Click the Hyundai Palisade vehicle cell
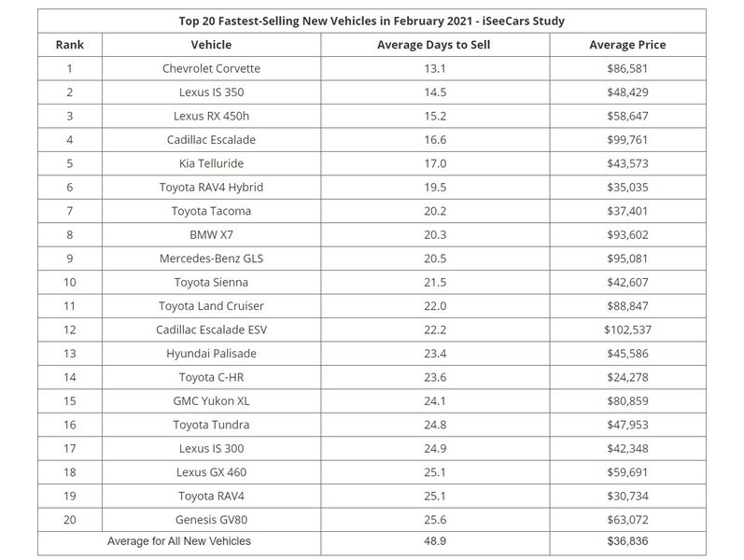This screenshot has width=744, height=560. (211, 353)
